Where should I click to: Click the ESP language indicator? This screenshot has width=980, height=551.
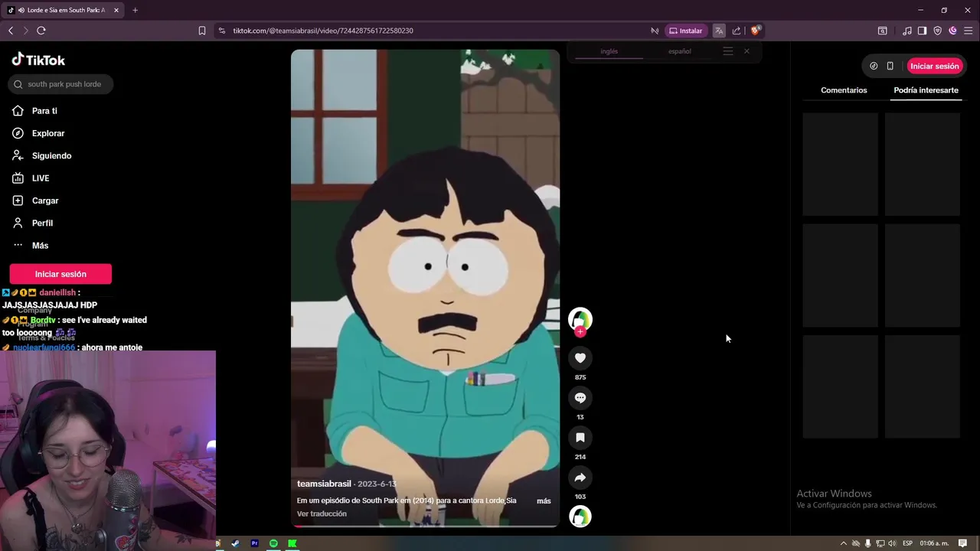point(907,543)
